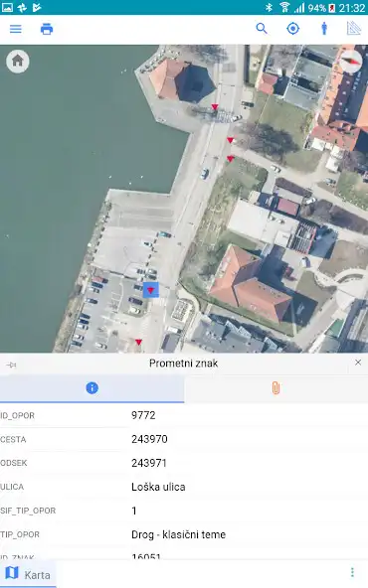The image size is (368, 588).
Task: Click the print icon
Action: tap(47, 29)
